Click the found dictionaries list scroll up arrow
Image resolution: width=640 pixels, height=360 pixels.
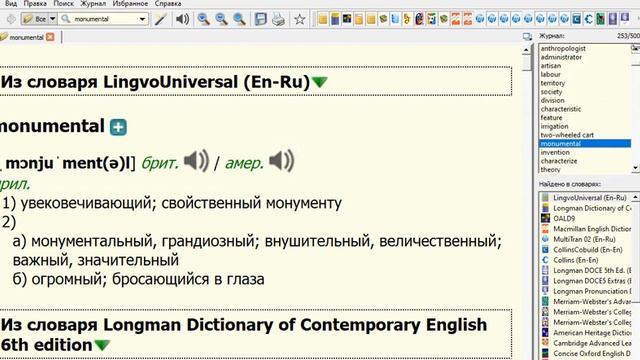635,198
